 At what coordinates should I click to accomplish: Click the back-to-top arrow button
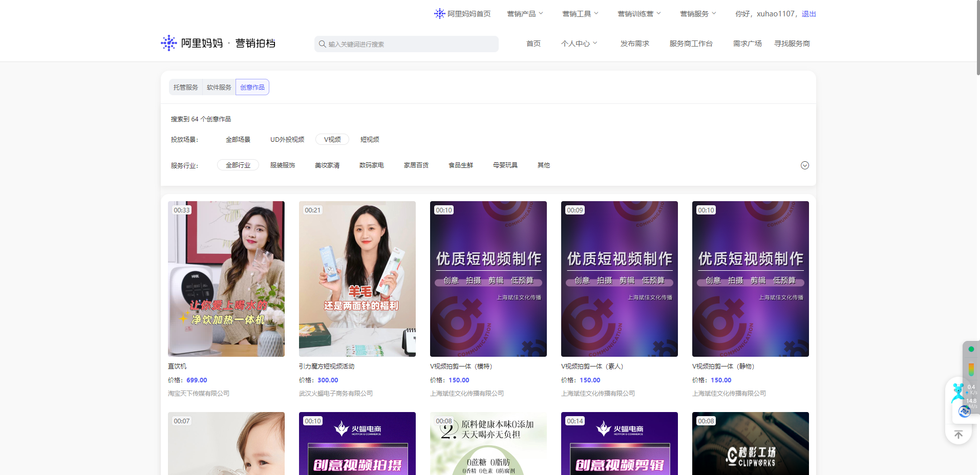click(x=957, y=434)
